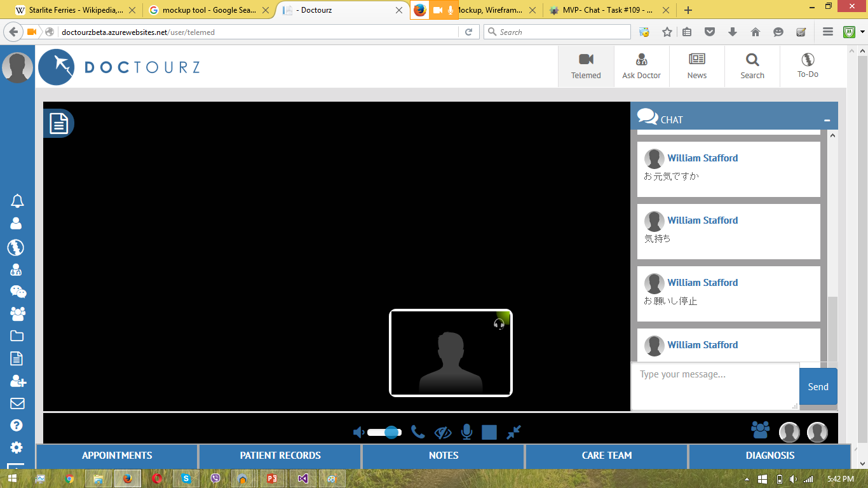Open the help question mark icon
Viewport: 868px width, 488px height.
click(x=17, y=425)
